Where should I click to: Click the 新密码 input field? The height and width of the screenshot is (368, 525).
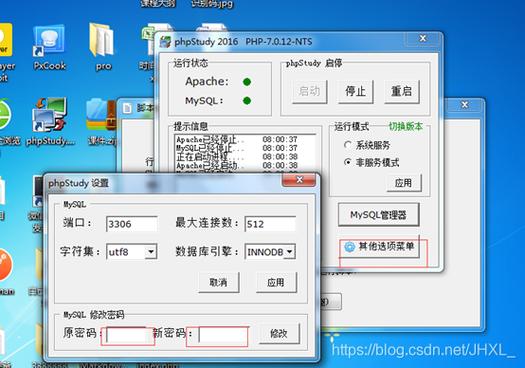(223, 335)
